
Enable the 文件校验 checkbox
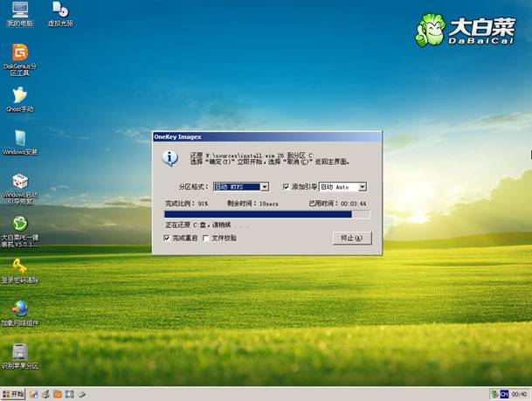206,238
